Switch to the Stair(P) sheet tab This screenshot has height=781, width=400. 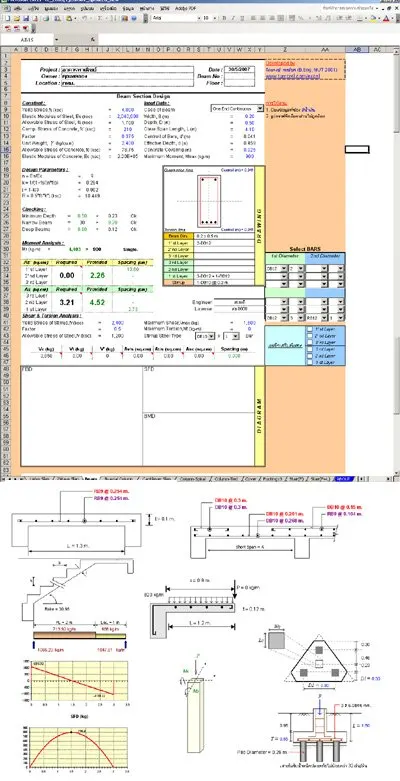point(295,479)
